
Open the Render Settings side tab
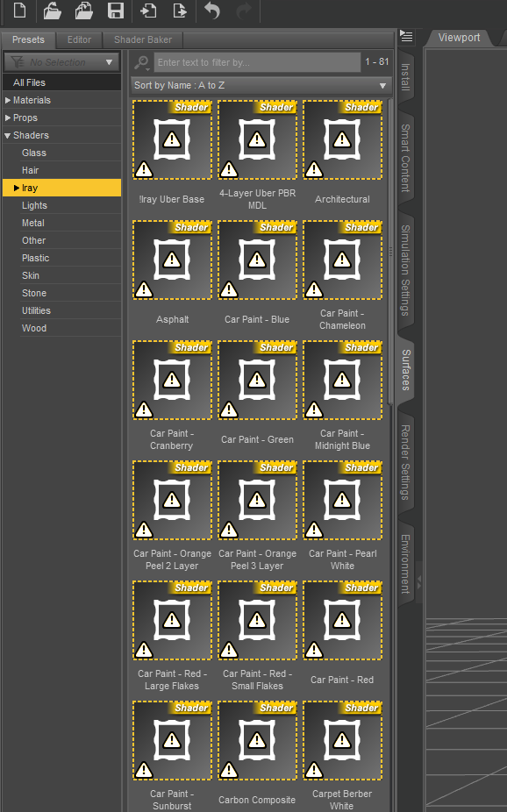tap(405, 462)
